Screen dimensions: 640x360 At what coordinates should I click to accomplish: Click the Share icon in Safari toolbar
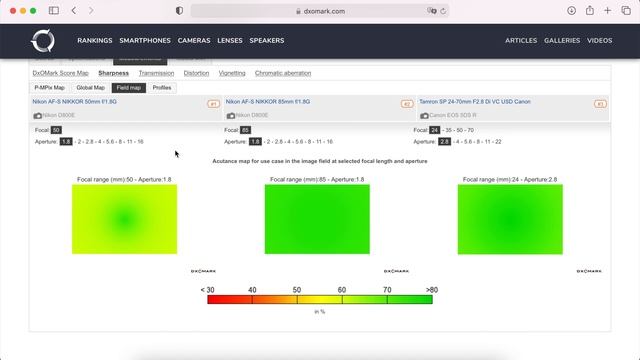[590, 10]
